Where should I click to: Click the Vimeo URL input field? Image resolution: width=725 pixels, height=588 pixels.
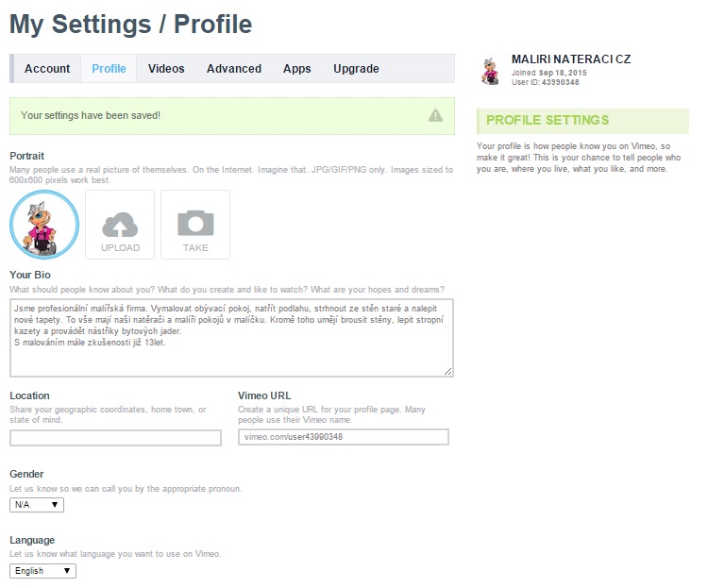(344, 437)
